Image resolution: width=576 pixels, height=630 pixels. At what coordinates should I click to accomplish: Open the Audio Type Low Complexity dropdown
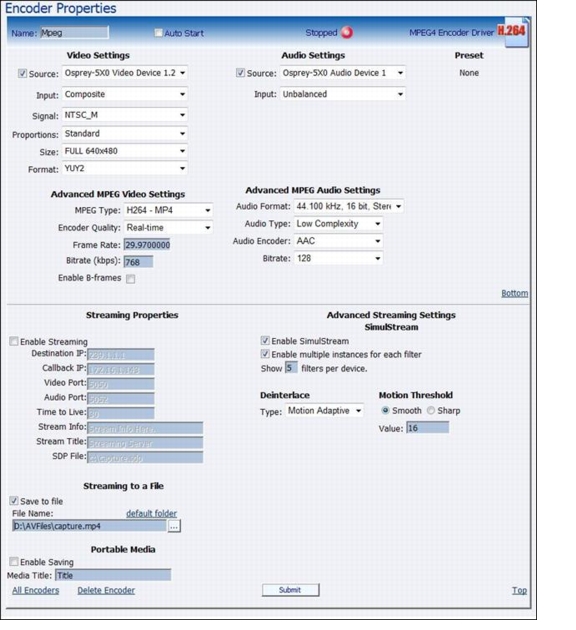(x=338, y=224)
